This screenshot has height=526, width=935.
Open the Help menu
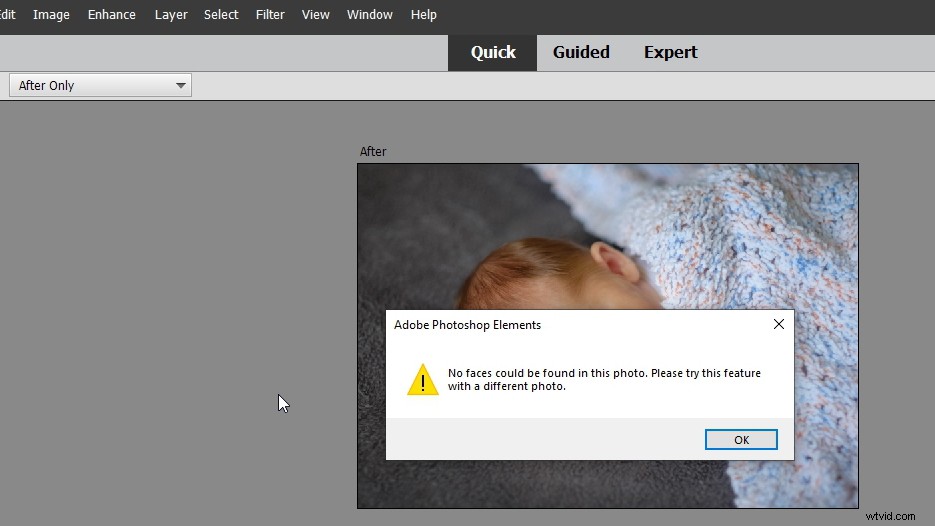tap(424, 14)
